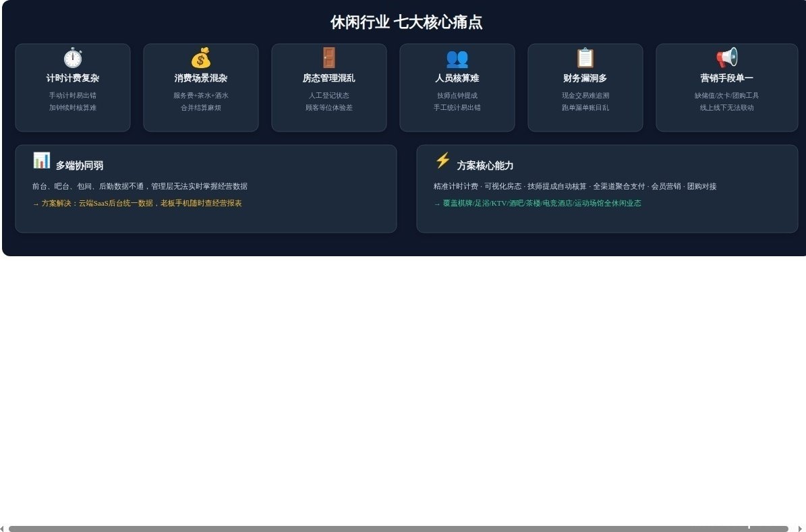Click the text 服务费+茶水+酒水

pos(201,96)
